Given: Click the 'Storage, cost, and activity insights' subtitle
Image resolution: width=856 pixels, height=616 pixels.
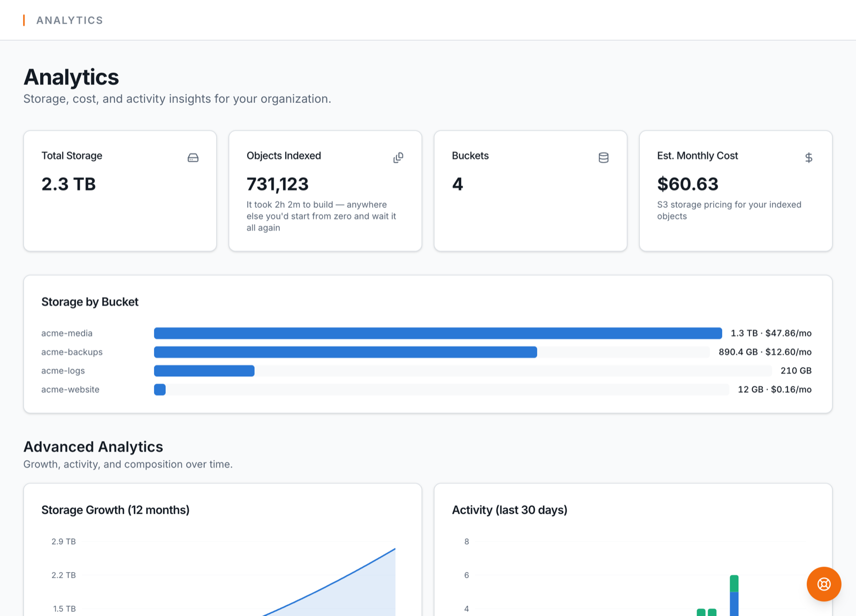Looking at the screenshot, I should pos(177,99).
